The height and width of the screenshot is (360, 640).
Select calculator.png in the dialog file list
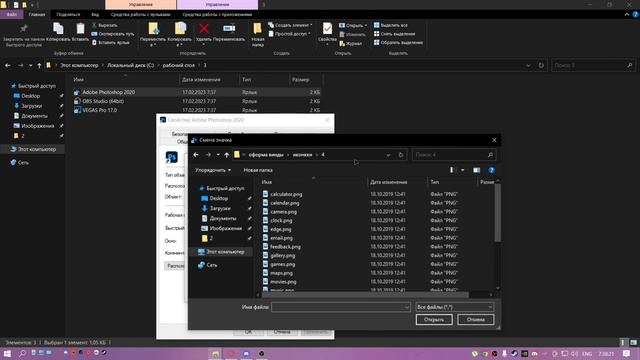pos(286,194)
